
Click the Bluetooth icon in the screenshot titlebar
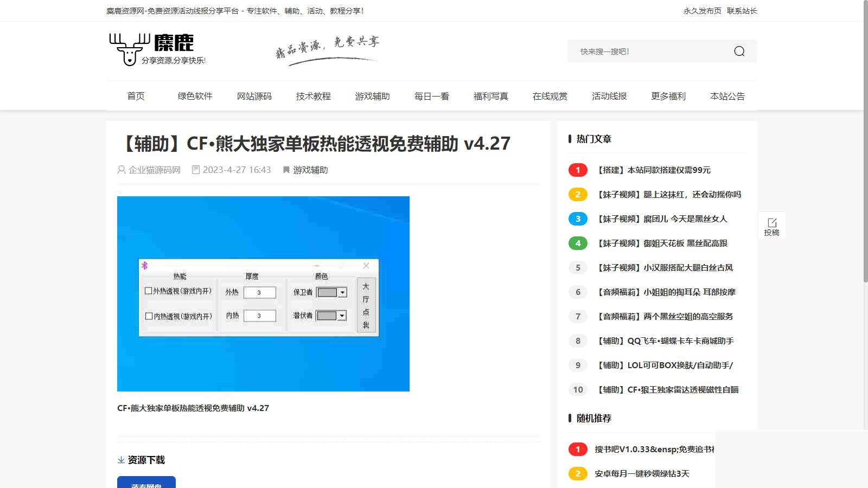click(x=145, y=266)
